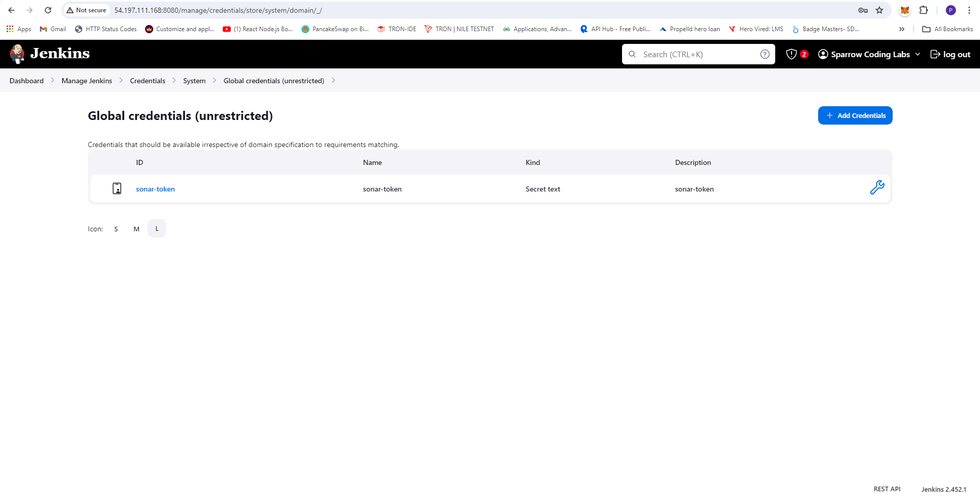The height and width of the screenshot is (504, 980).
Task: Open the saved passwords key icon
Action: point(863,10)
